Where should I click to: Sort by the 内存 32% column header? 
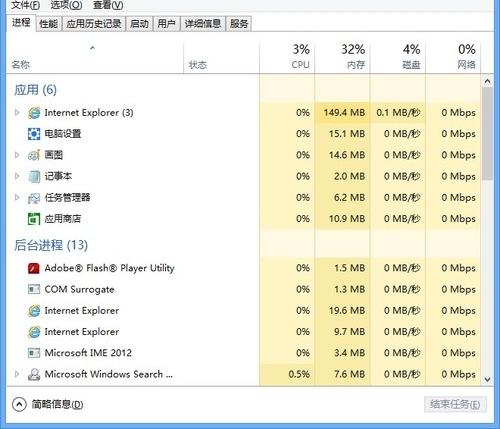[x=342, y=57]
